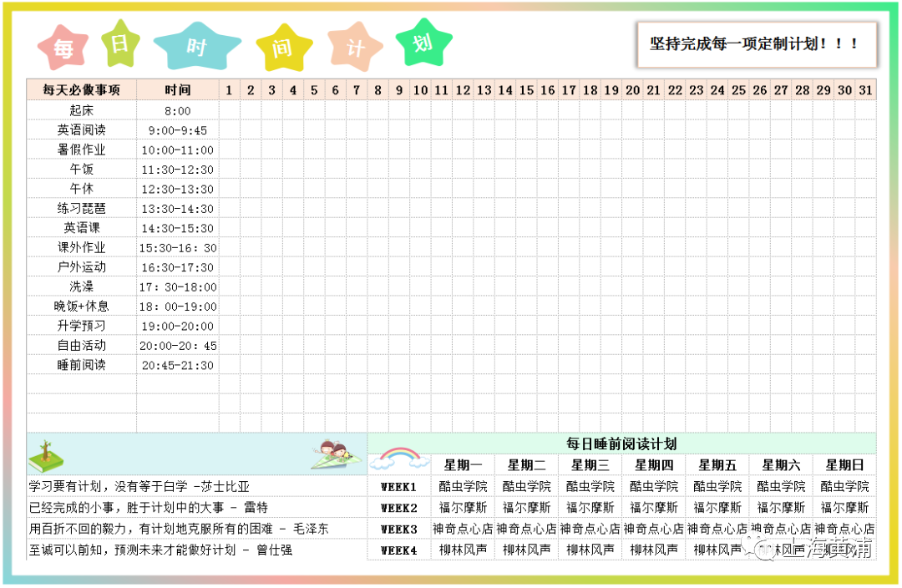Click the 暑假作业 task cell
This screenshot has width=902, height=588.
tap(81, 150)
